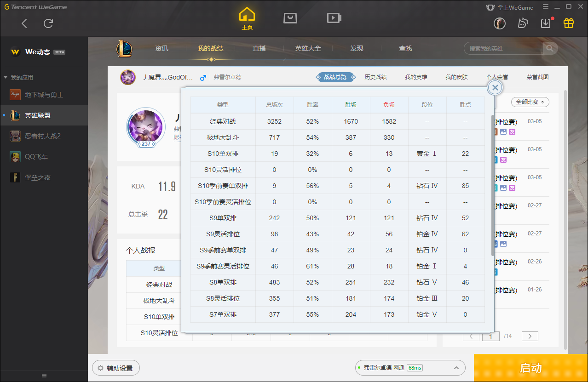Click the Tencent WeGame logo
Viewport: 588px width, 382px height.
36,7
